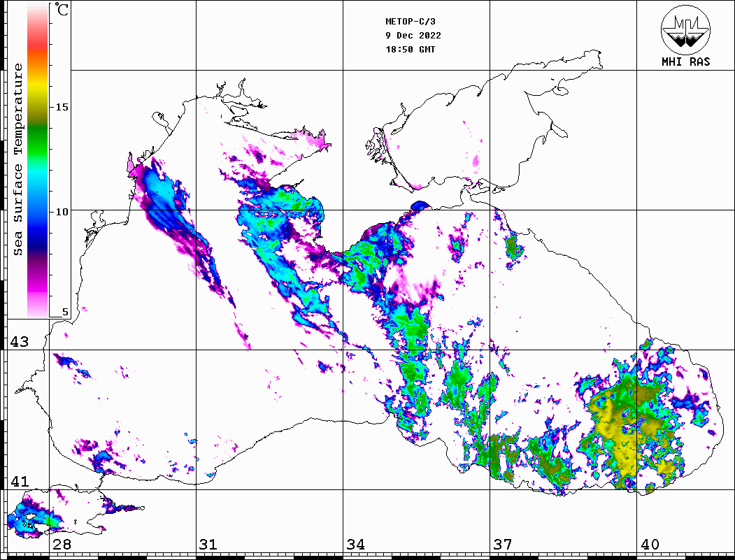Click the latitude label 43
735x560 pixels.
20,342
